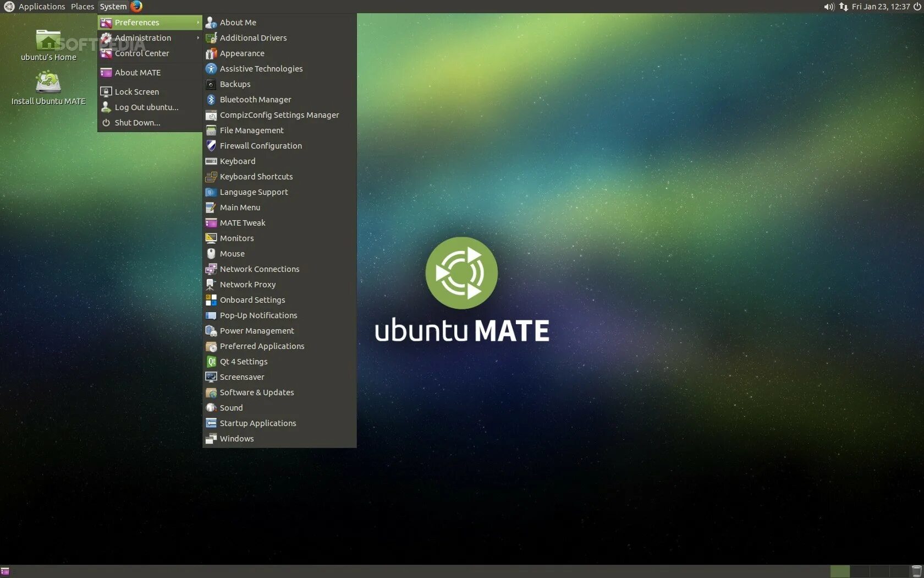Screen dimensions: 924x578
Task: Choose Shut Down... from System menu
Action: click(150, 123)
